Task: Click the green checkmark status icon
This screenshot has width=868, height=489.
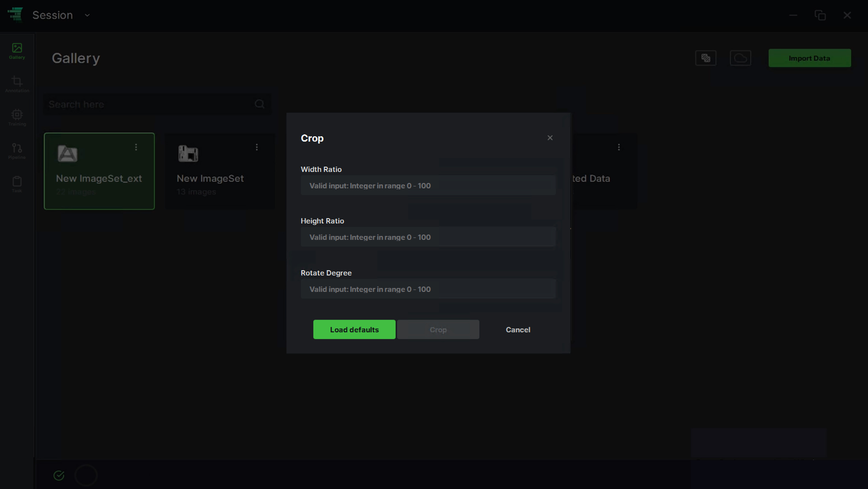Action: pos(59,475)
